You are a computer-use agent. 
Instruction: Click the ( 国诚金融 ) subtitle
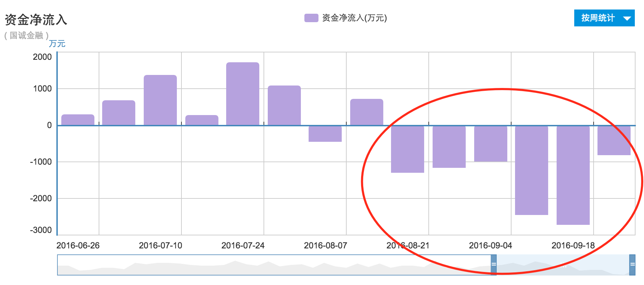click(x=26, y=36)
